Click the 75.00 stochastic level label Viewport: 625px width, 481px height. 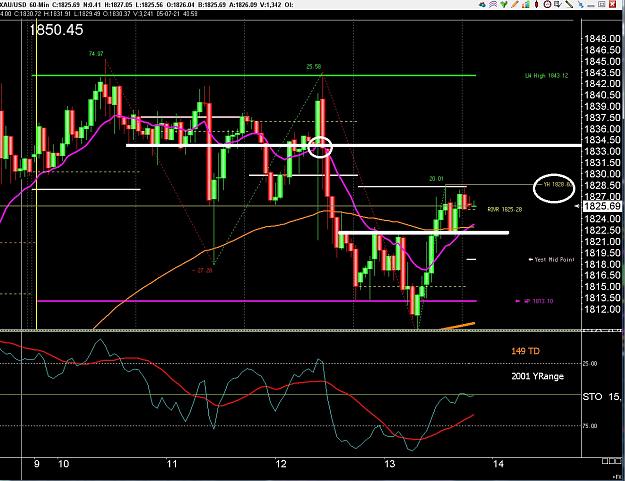590,426
